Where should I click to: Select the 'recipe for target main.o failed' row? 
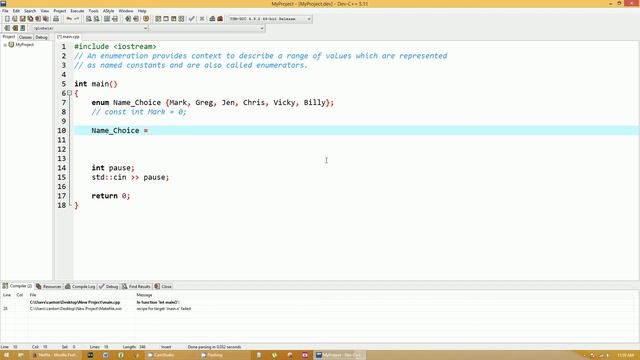click(163, 309)
